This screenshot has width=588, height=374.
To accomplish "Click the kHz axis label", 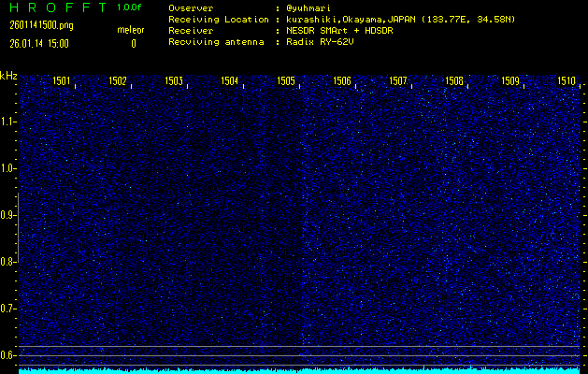I will 8,76.
